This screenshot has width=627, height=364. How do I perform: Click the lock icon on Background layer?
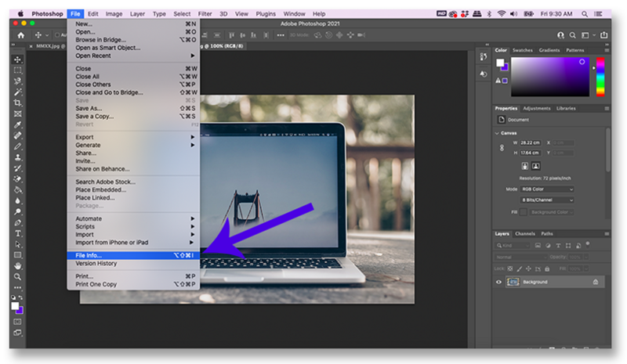596,282
